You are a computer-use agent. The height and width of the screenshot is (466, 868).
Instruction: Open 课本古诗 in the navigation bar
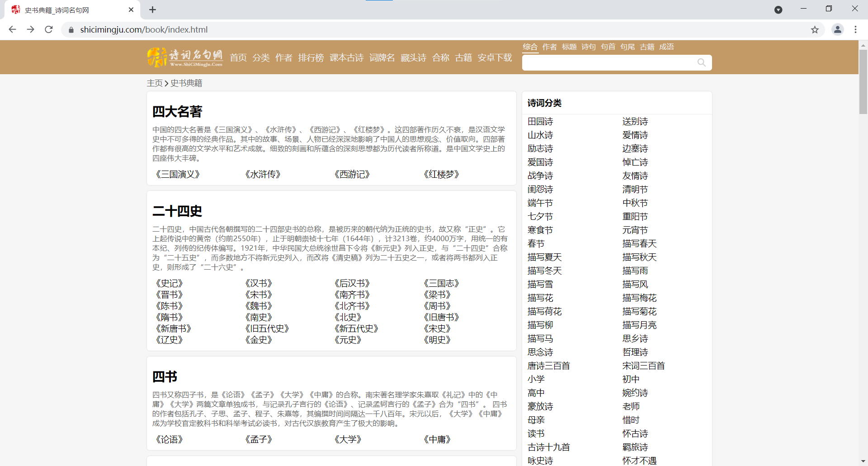tap(346, 57)
